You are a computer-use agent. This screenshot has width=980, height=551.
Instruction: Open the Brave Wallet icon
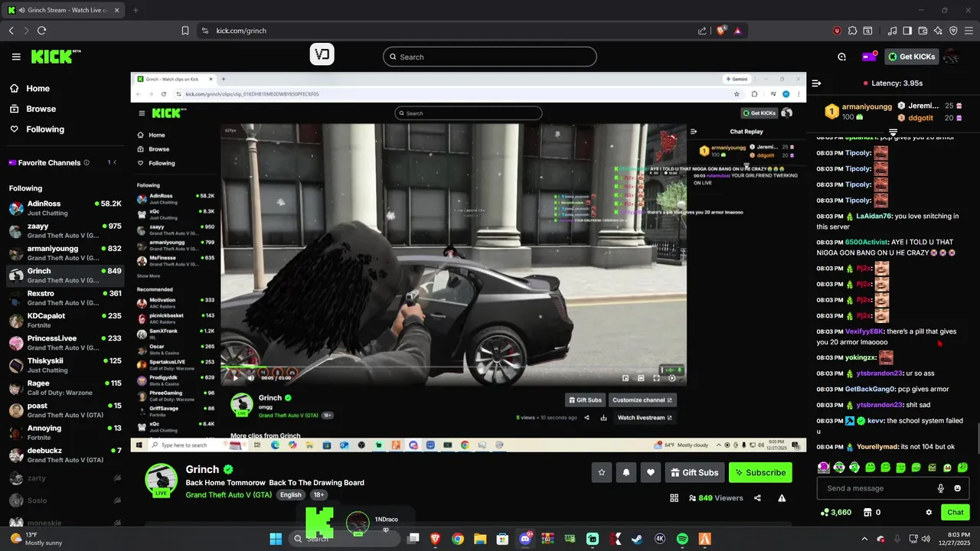(923, 31)
